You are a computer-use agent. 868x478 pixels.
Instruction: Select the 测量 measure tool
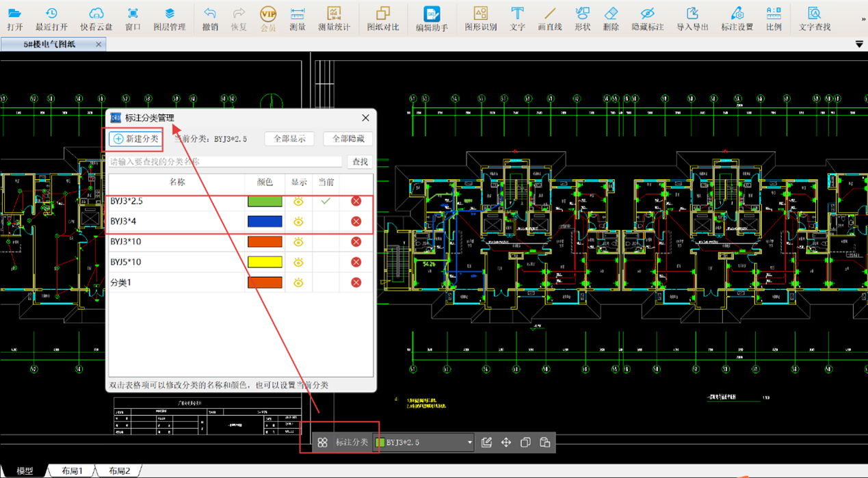[298, 18]
